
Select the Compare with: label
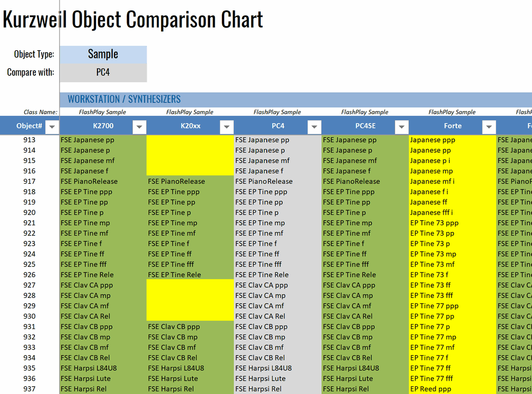click(x=31, y=72)
